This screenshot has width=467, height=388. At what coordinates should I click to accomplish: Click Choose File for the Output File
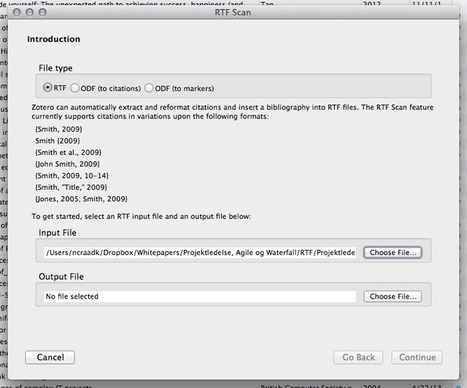[393, 296]
